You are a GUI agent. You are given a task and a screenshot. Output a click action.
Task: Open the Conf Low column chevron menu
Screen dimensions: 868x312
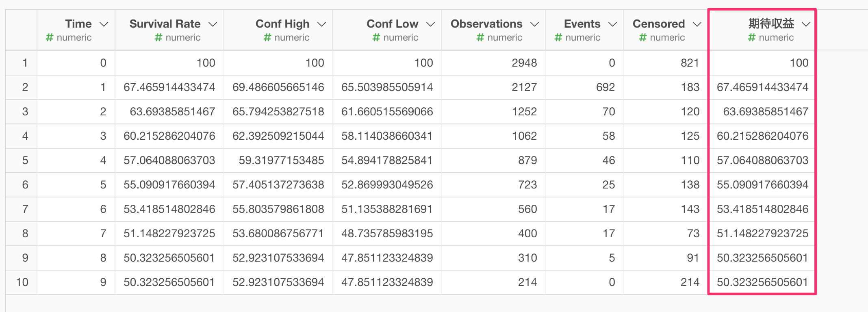[x=431, y=24]
